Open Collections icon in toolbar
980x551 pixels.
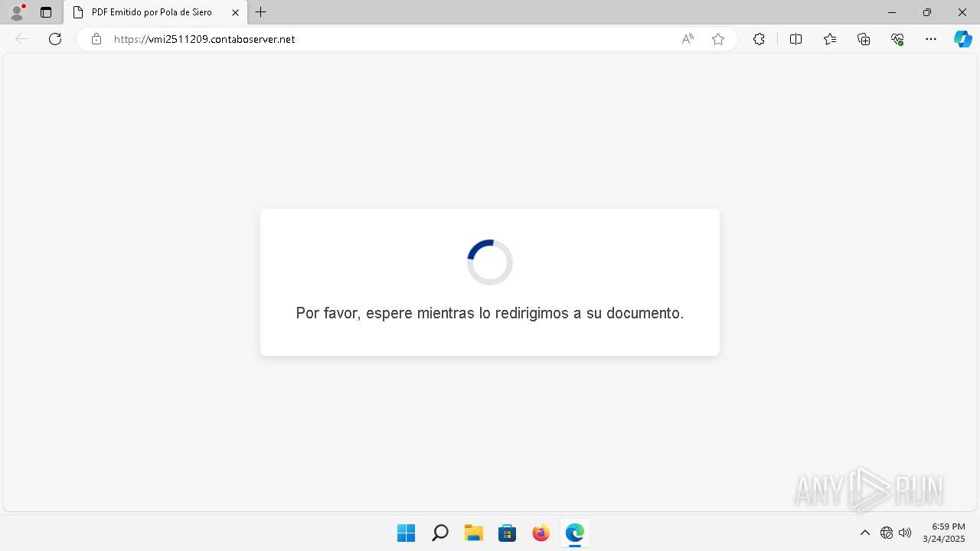point(864,39)
